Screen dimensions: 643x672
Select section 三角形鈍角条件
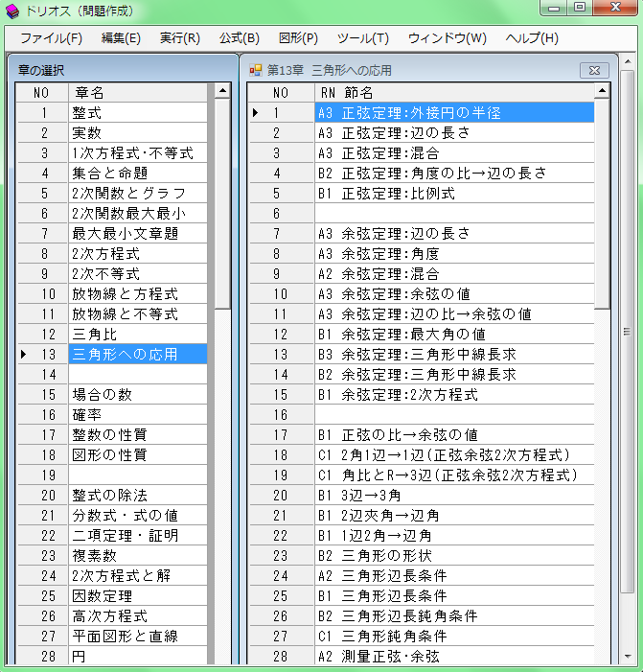point(454,637)
